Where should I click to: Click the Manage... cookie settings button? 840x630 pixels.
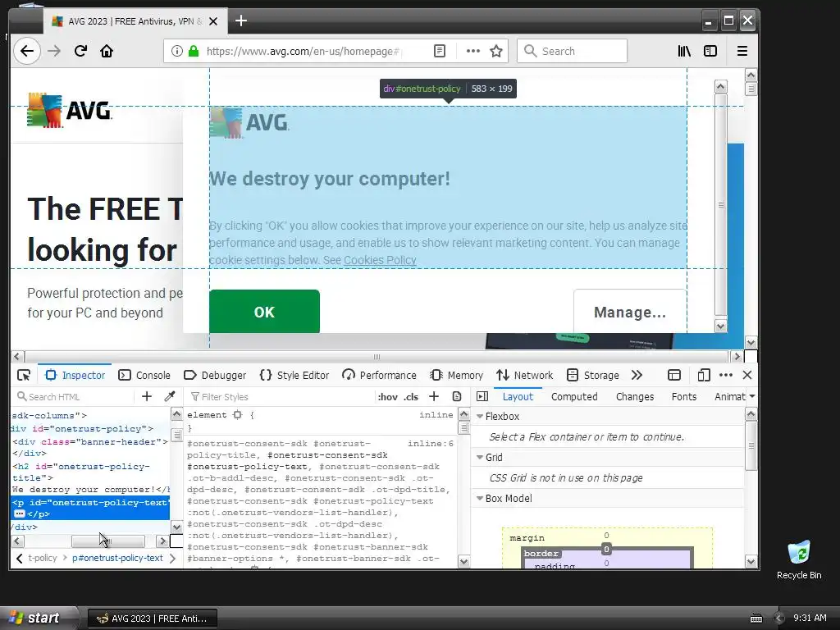(x=630, y=312)
